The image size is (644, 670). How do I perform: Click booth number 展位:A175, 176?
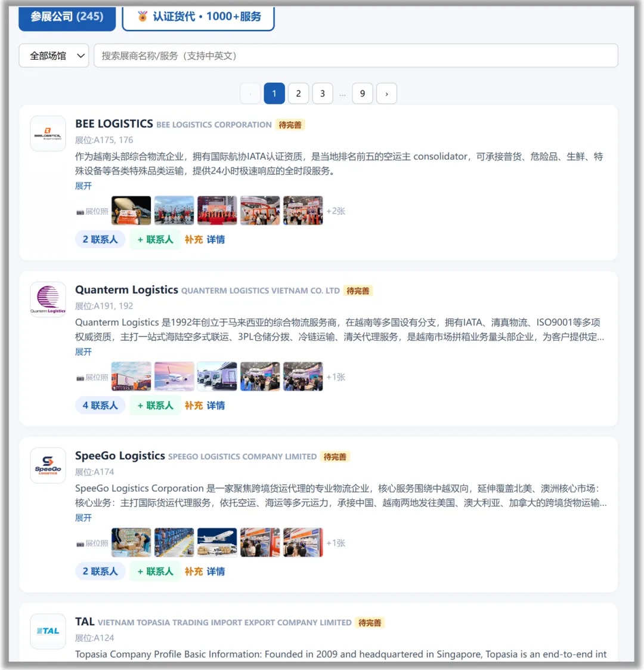pos(104,140)
